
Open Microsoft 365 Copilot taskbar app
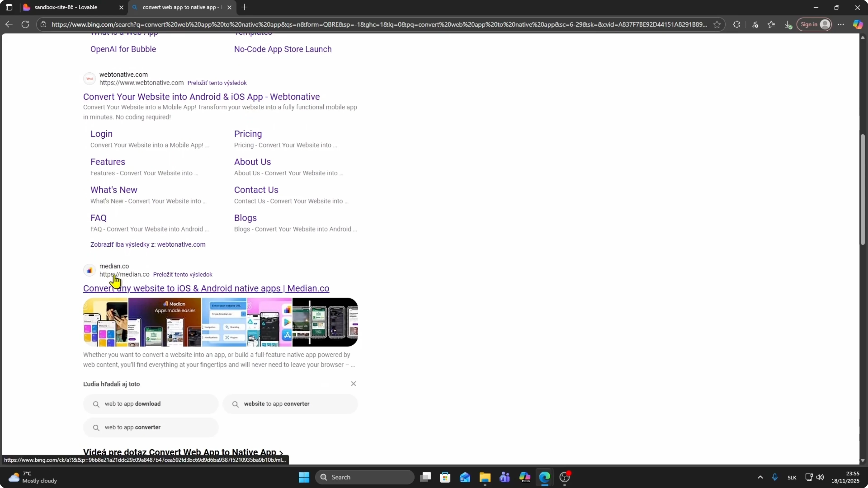tap(525, 477)
